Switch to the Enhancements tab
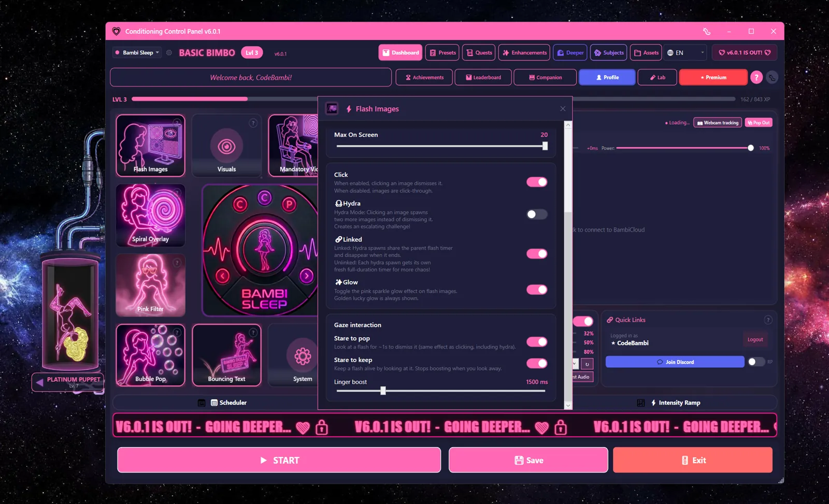Screen dimensions: 829x504 click(x=524, y=53)
